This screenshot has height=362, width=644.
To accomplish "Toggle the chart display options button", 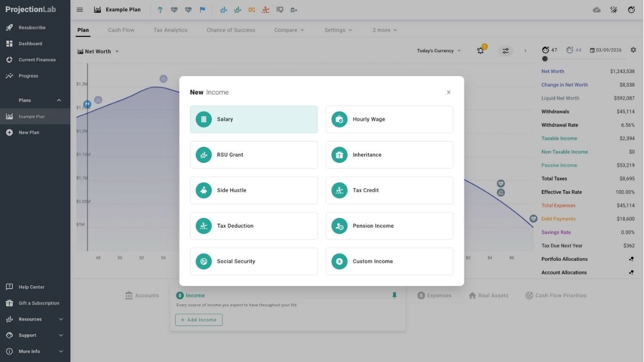I will (x=505, y=51).
